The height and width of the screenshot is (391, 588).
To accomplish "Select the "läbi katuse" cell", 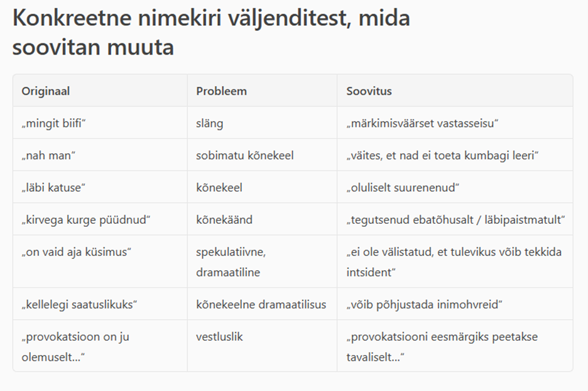I will 53,187.
